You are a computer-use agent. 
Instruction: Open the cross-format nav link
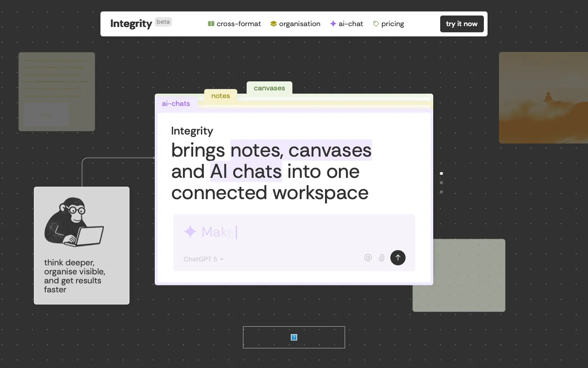click(234, 24)
